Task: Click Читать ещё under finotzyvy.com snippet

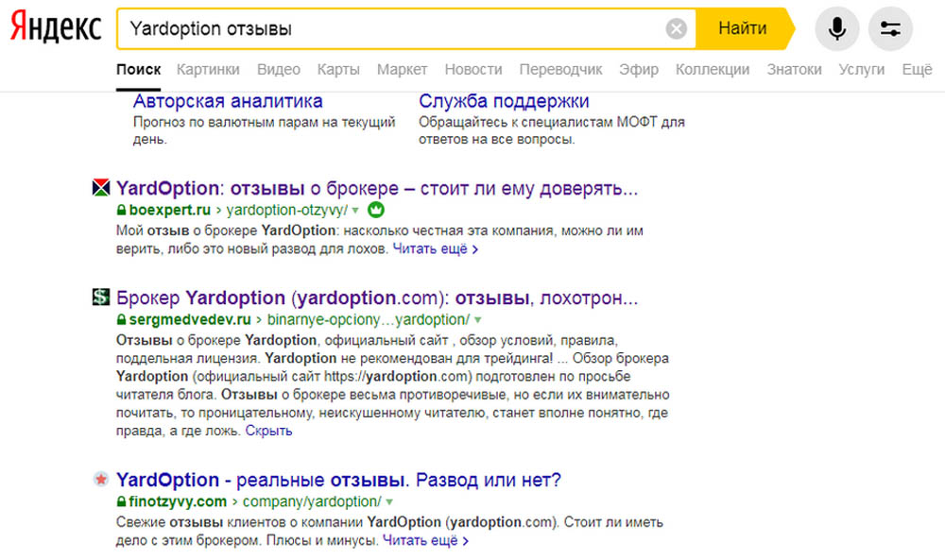Action: click(x=425, y=540)
